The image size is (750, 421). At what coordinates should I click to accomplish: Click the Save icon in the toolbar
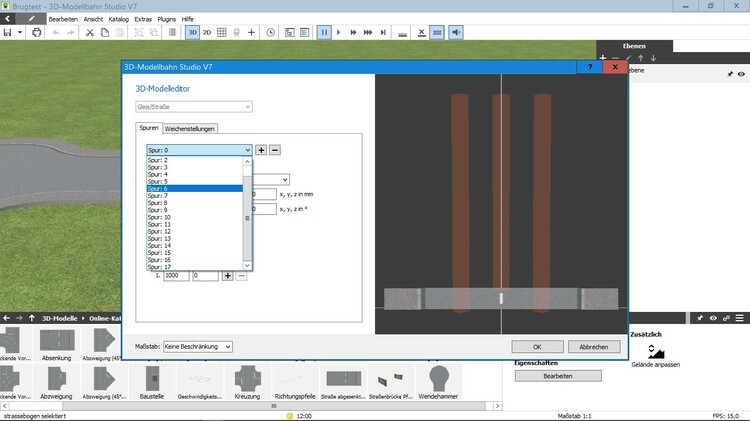[x=8, y=33]
